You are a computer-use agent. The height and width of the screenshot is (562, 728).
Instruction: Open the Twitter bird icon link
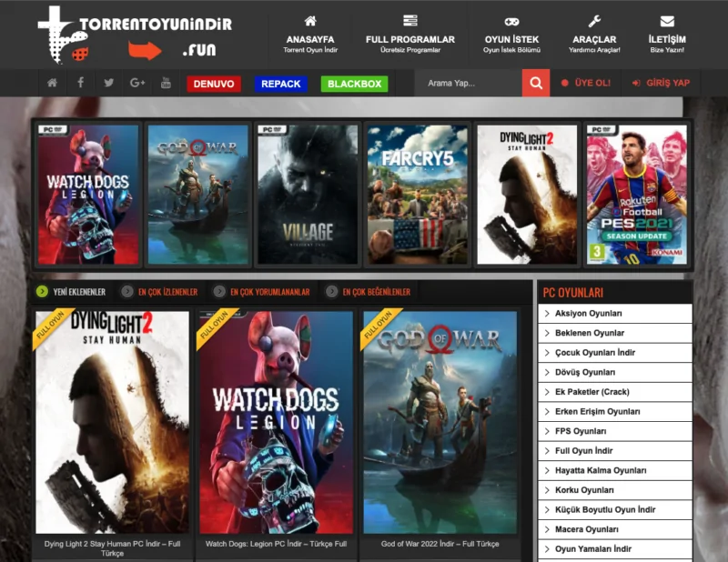pyautogui.click(x=109, y=83)
